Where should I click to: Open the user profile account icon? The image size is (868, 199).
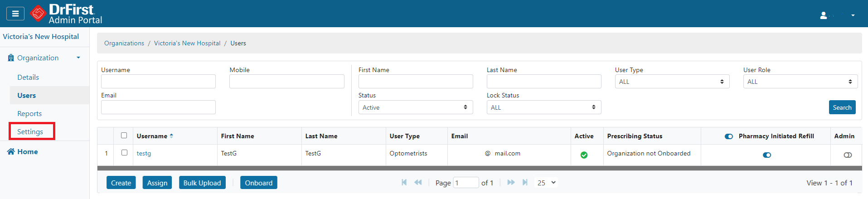pyautogui.click(x=824, y=15)
